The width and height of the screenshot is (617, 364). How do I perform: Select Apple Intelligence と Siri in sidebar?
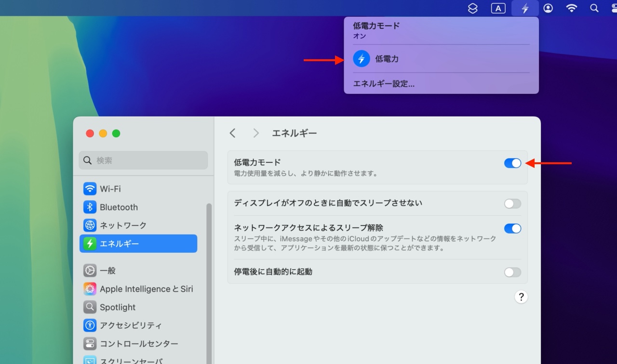(x=138, y=289)
